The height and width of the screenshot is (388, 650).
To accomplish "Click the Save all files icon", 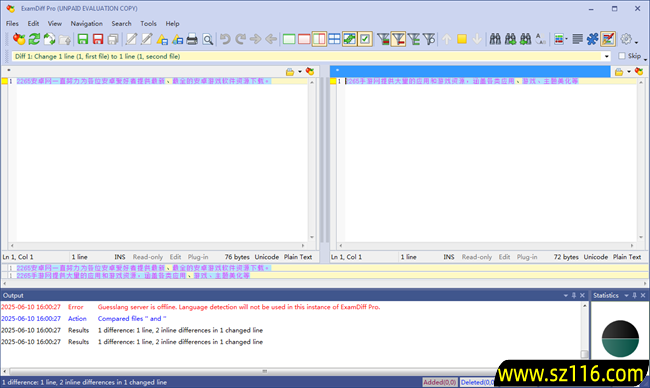I will pyautogui.click(x=113, y=39).
